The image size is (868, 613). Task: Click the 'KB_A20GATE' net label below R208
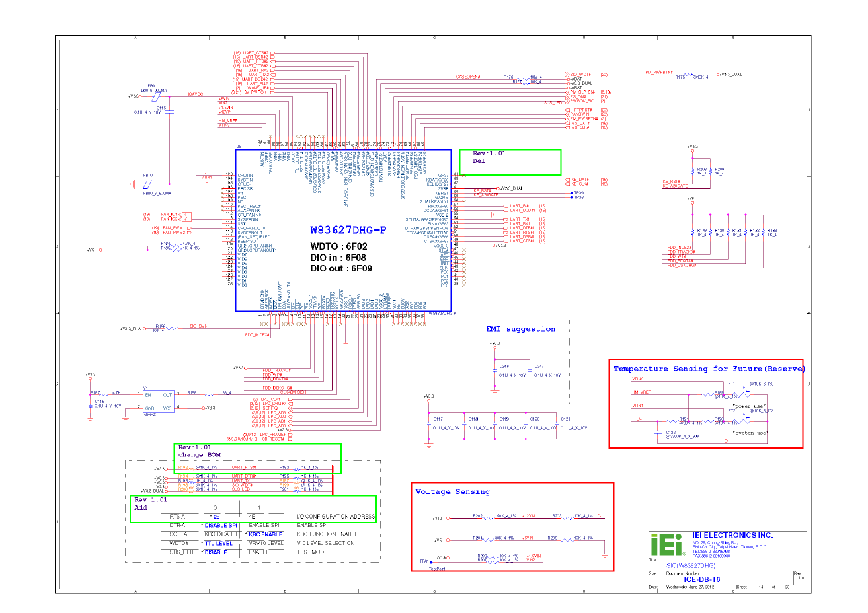(x=675, y=186)
